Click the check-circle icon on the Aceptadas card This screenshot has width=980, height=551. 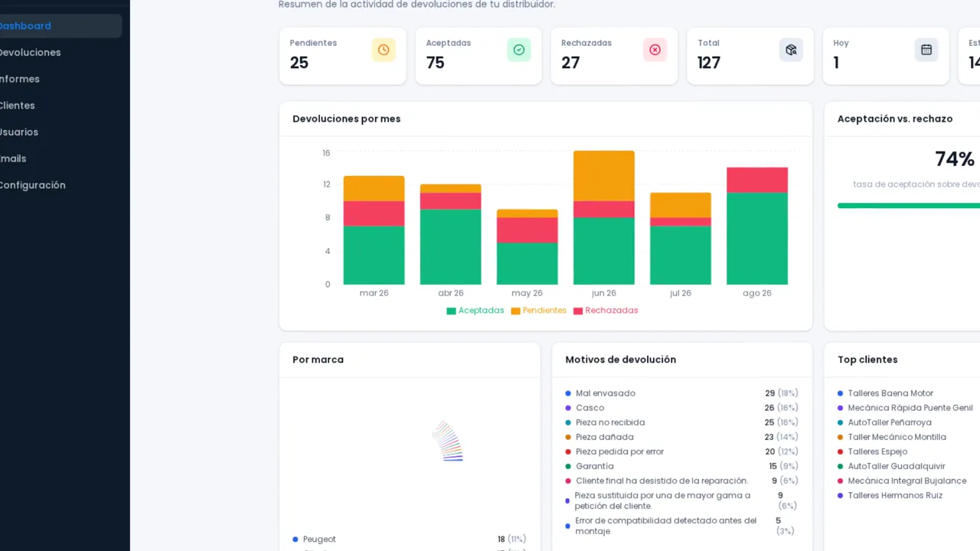519,50
